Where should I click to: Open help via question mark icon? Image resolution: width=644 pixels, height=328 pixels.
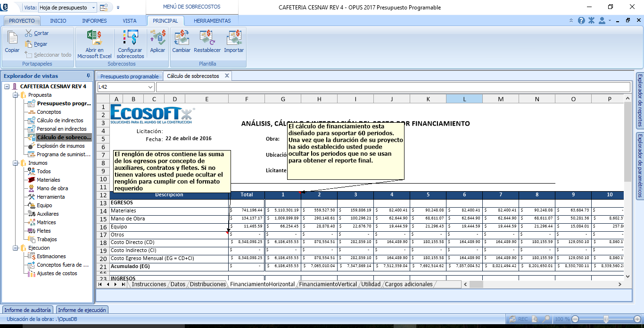point(581,21)
